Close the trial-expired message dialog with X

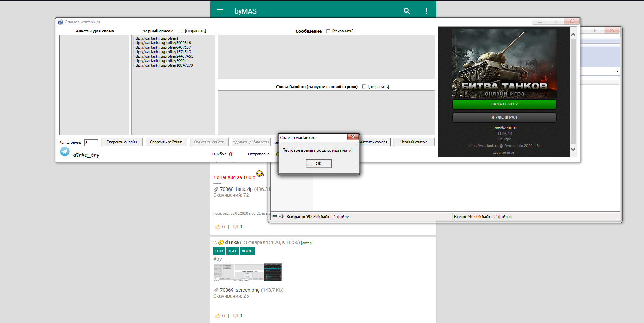coord(353,137)
